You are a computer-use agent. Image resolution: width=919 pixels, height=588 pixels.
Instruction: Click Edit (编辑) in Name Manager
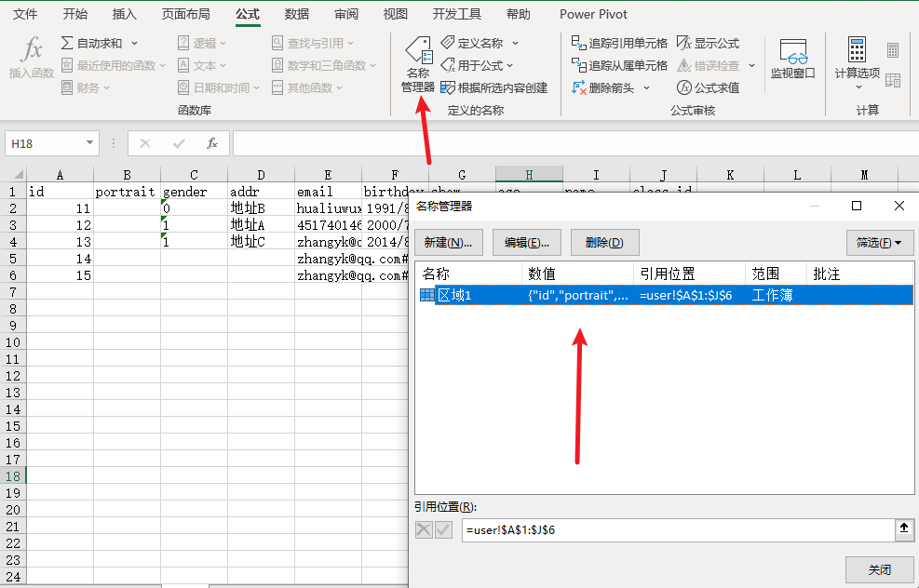point(527,243)
